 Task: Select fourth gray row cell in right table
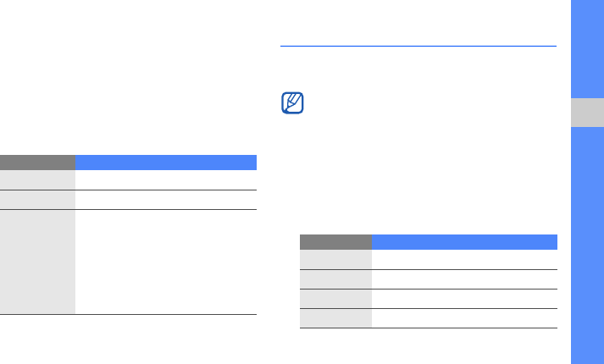[x=335, y=317]
